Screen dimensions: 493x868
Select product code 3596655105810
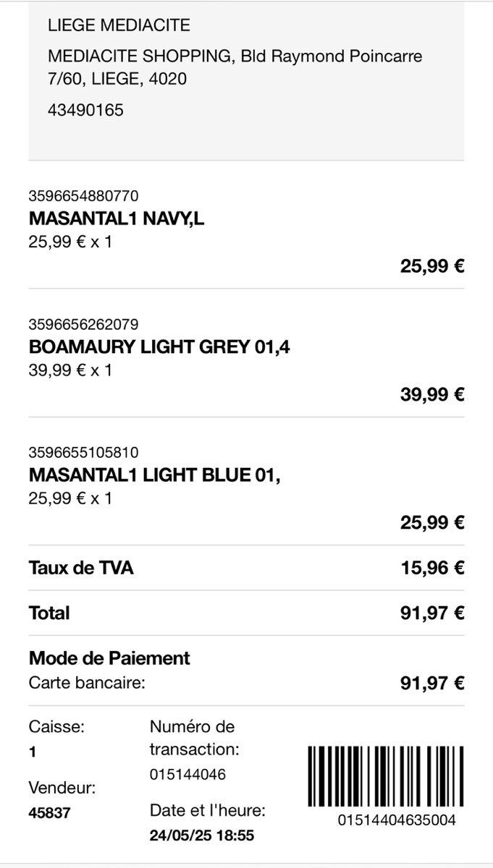pyautogui.click(x=83, y=452)
